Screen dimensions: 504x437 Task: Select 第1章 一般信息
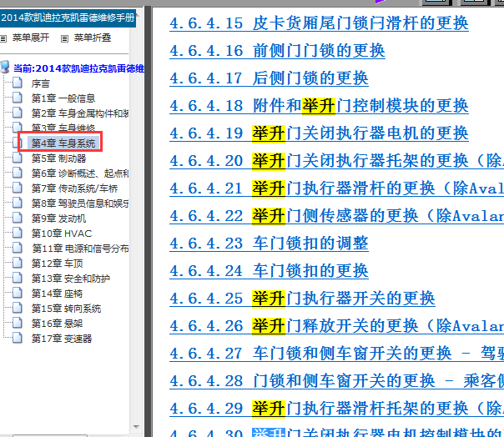pos(63,98)
